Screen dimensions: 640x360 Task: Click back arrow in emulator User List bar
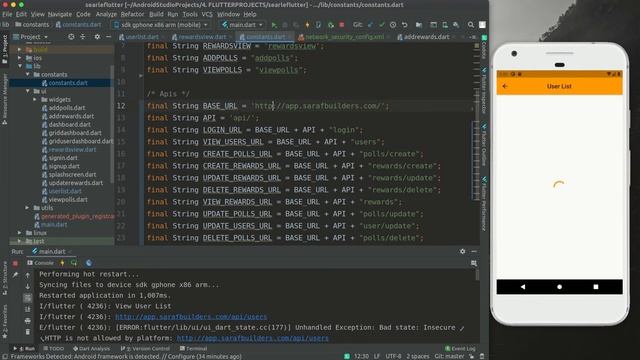pyautogui.click(x=505, y=86)
